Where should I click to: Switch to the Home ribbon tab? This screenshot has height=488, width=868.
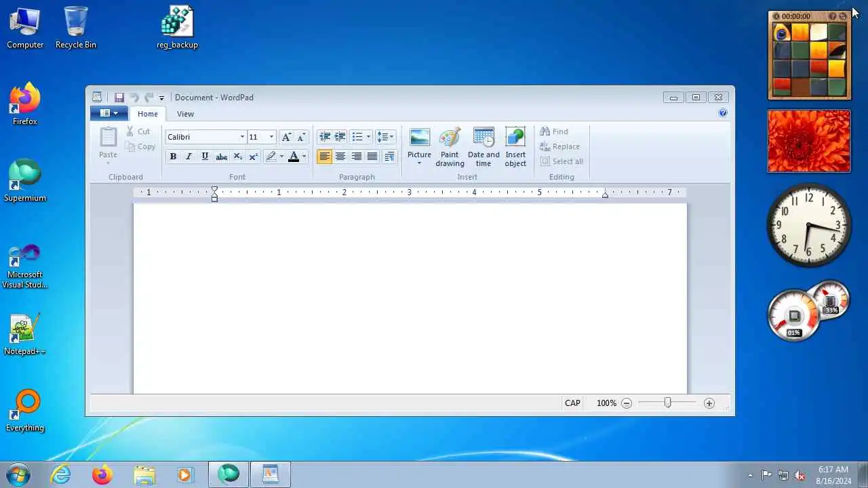147,114
